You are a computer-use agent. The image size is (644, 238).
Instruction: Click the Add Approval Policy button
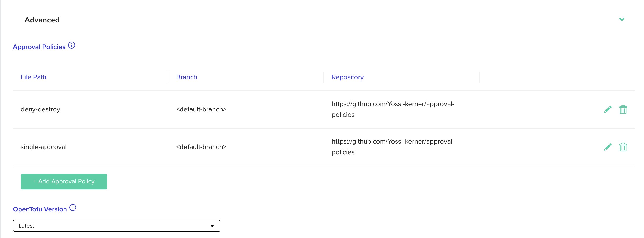[x=64, y=182]
